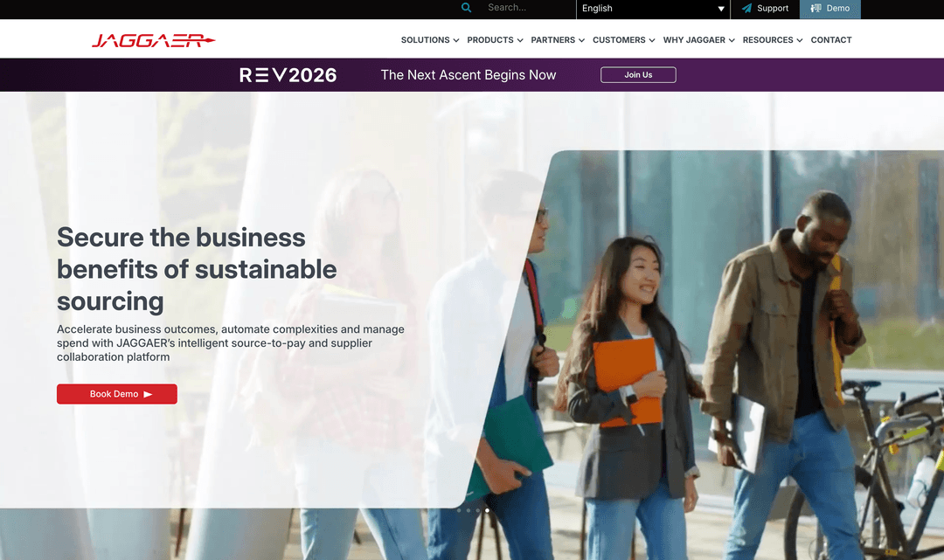Screen dimensions: 944x560
Task: Click the search magnifier icon
Action: pyautogui.click(x=466, y=8)
